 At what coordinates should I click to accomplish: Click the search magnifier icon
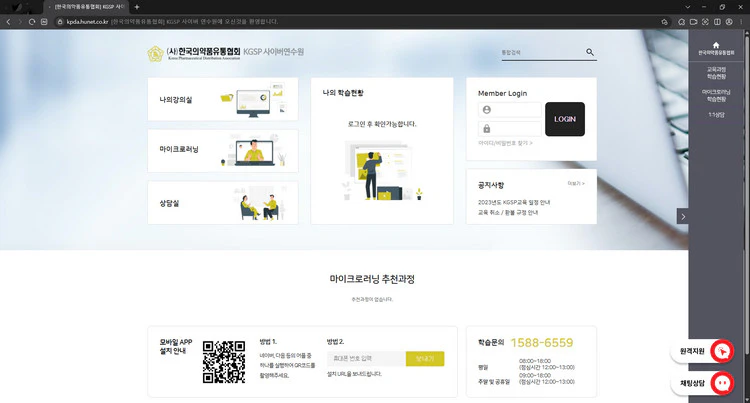coord(590,52)
